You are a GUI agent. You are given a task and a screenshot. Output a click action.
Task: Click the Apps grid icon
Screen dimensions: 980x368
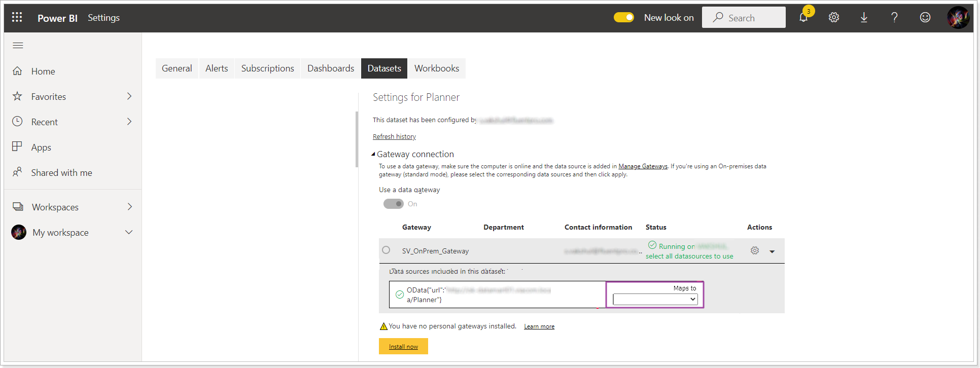coord(17,146)
